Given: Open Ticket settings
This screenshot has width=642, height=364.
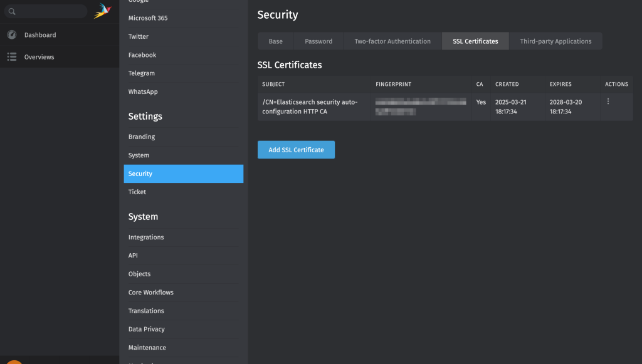Looking at the screenshot, I should 137,192.
